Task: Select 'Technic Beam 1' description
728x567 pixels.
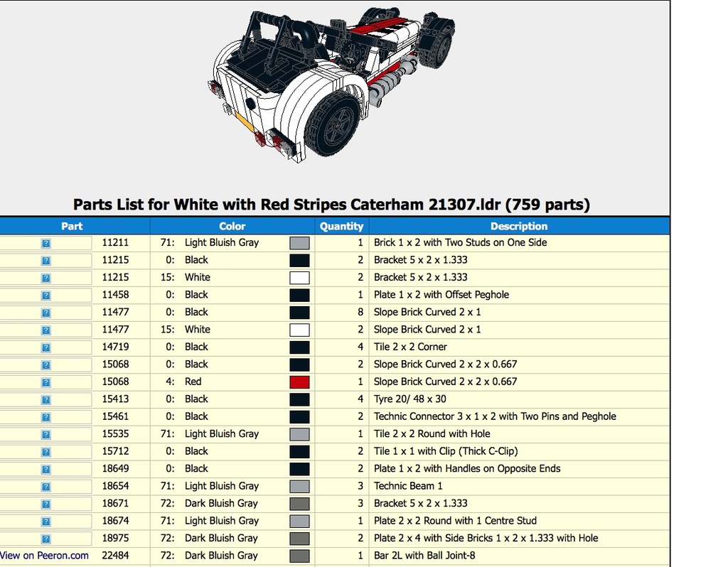Action: click(x=408, y=486)
